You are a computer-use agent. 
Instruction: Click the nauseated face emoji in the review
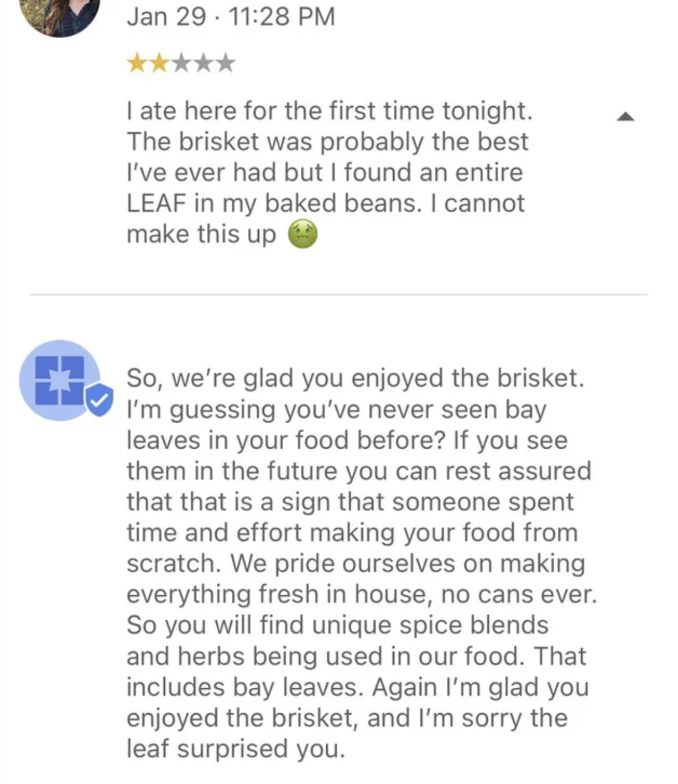pos(302,234)
